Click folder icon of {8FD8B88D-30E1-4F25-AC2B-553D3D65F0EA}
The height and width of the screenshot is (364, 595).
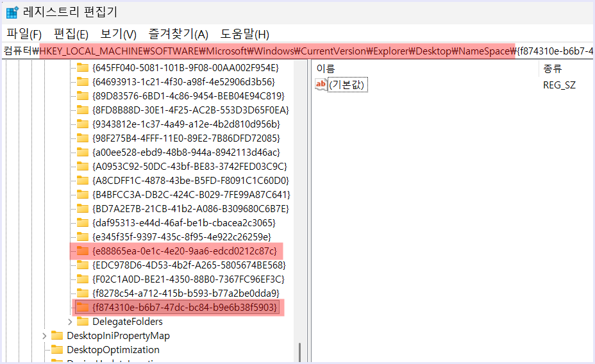tap(82, 110)
